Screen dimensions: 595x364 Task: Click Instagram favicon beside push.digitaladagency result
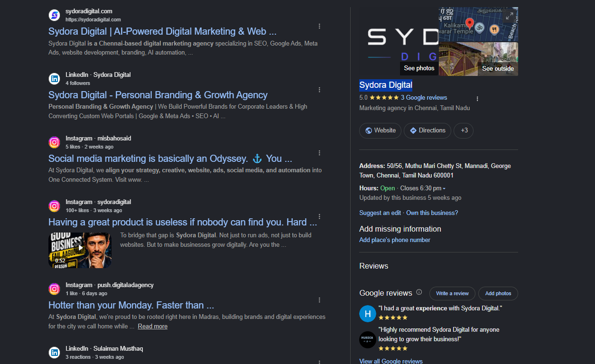(55, 289)
